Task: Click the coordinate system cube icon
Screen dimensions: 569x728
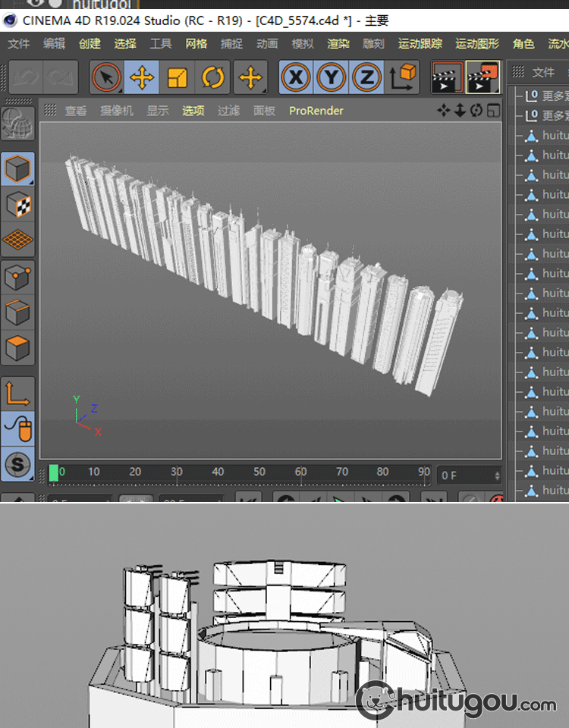Action: 404,77
